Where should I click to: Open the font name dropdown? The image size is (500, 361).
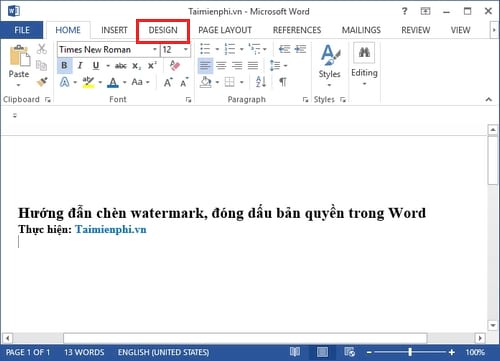[x=155, y=49]
